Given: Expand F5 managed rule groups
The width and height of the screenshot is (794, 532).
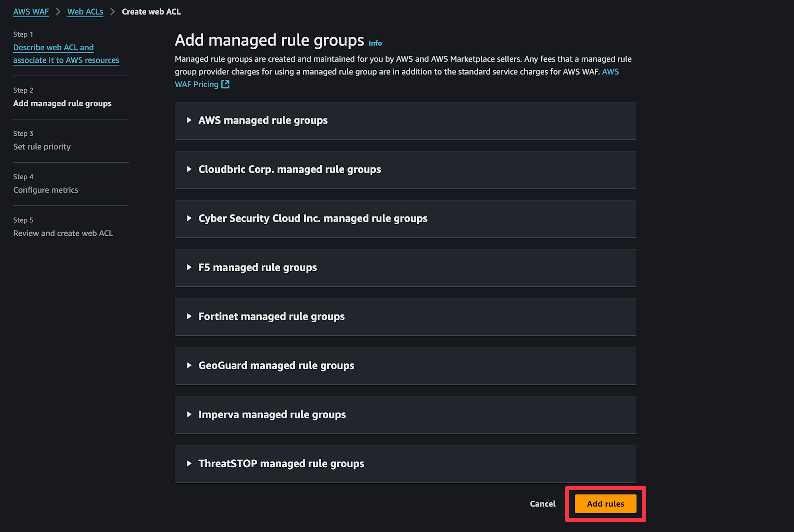Looking at the screenshot, I should [x=405, y=268].
